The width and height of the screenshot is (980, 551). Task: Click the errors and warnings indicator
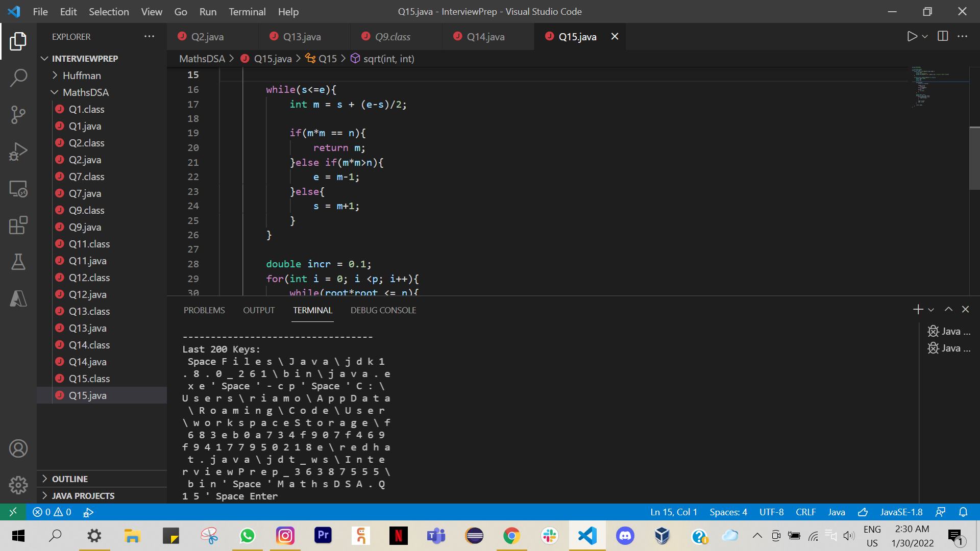click(51, 512)
